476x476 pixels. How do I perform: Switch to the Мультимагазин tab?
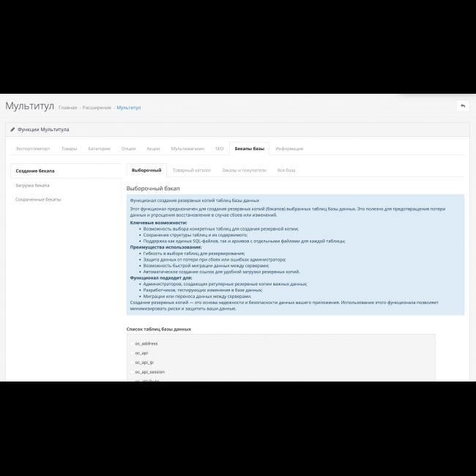click(187, 149)
